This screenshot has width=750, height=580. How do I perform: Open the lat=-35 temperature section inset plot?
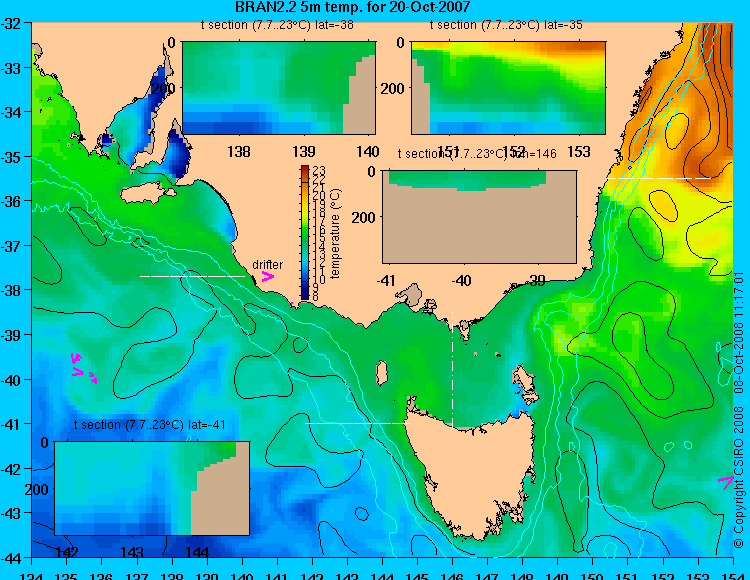pos(508,88)
